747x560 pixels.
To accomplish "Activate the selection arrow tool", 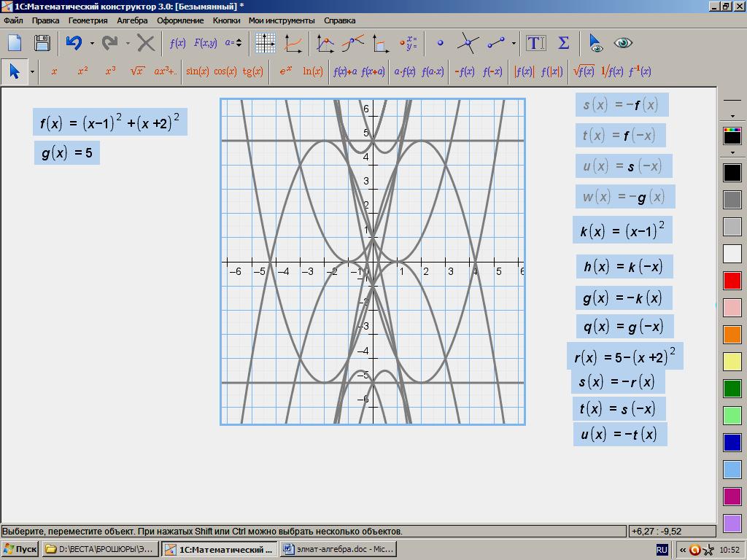I will pyautogui.click(x=15, y=71).
